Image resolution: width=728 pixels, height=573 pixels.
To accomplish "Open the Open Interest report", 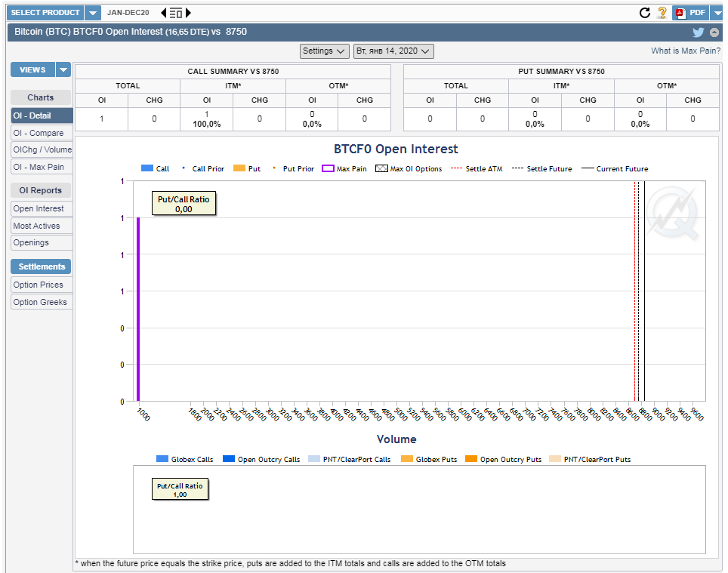I will tap(42, 209).
